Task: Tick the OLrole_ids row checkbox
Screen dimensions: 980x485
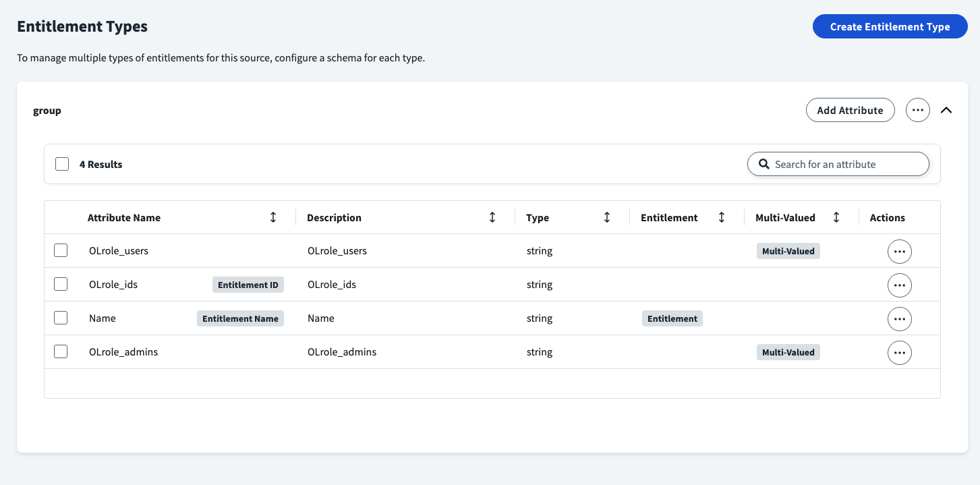Action: (x=61, y=284)
